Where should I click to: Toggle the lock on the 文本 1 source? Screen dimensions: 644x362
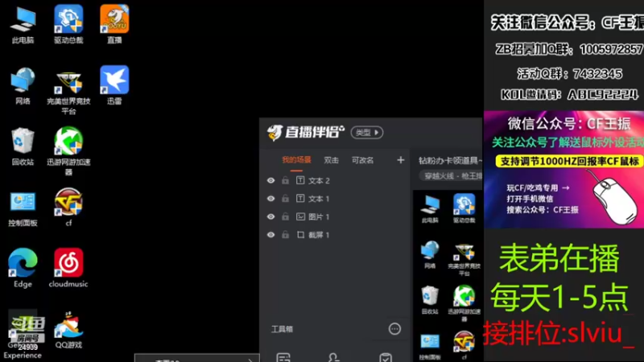point(285,199)
